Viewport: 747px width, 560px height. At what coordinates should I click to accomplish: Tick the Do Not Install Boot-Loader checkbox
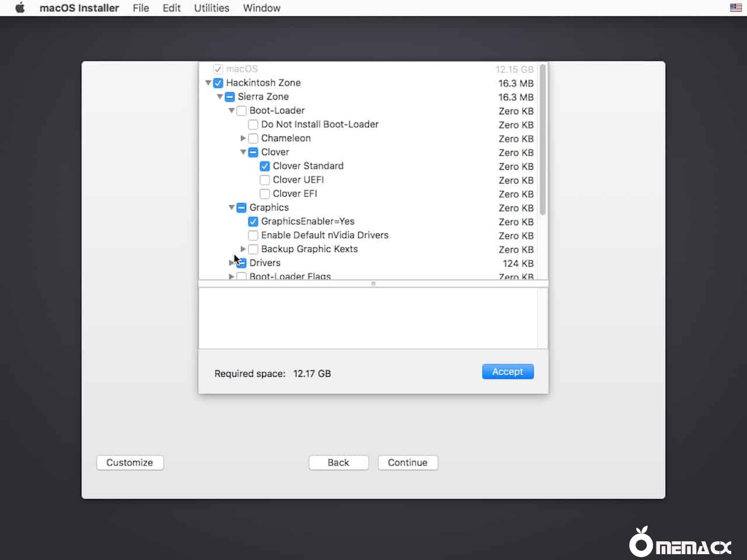click(x=253, y=125)
